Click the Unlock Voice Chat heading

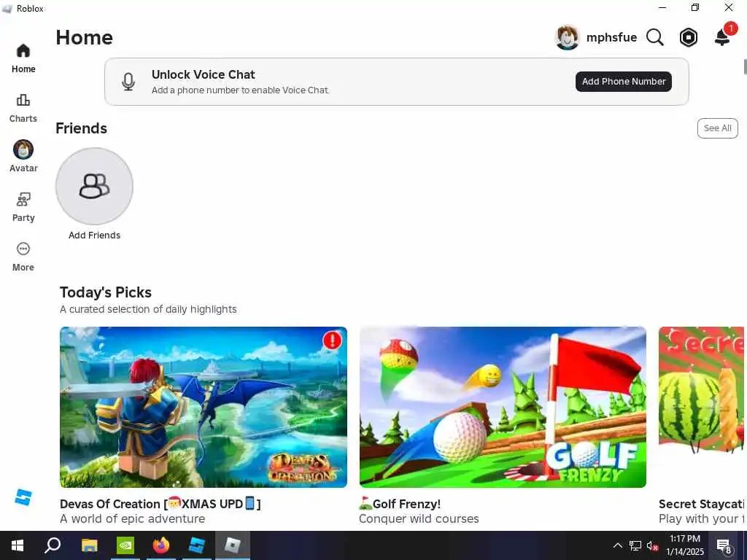(x=204, y=75)
